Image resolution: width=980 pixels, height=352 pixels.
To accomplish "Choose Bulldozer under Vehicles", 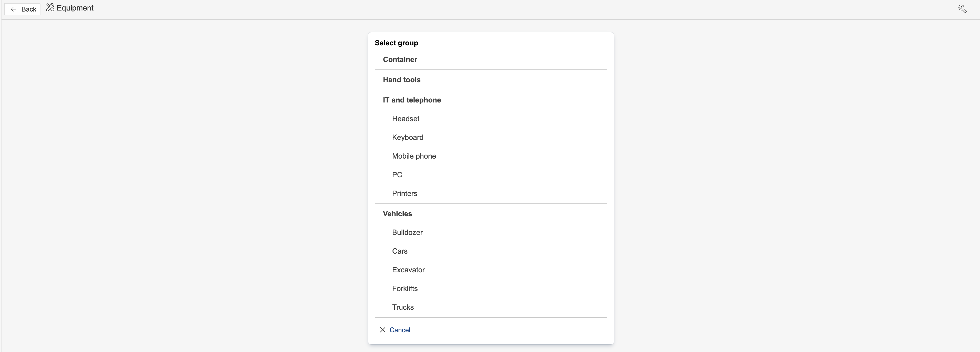I will pyautogui.click(x=407, y=233).
